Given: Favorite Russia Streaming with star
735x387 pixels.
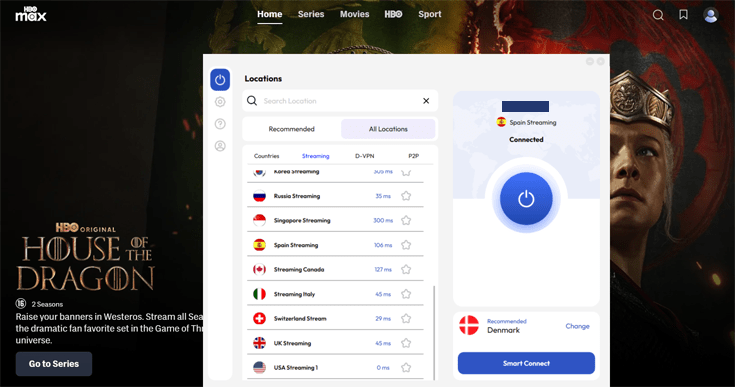Looking at the screenshot, I should (x=406, y=196).
